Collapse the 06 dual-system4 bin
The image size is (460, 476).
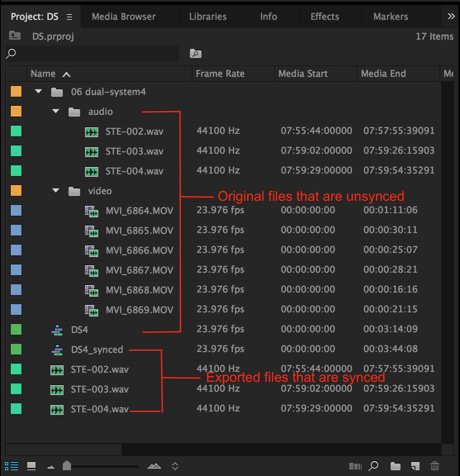click(x=38, y=92)
